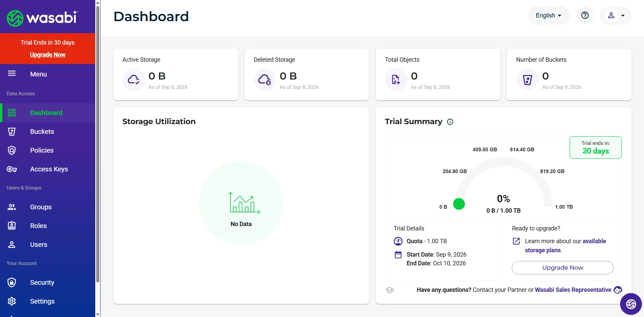Click the sidebar vertical scrollbar
Image resolution: width=644 pixels, height=317 pixels.
[98, 144]
